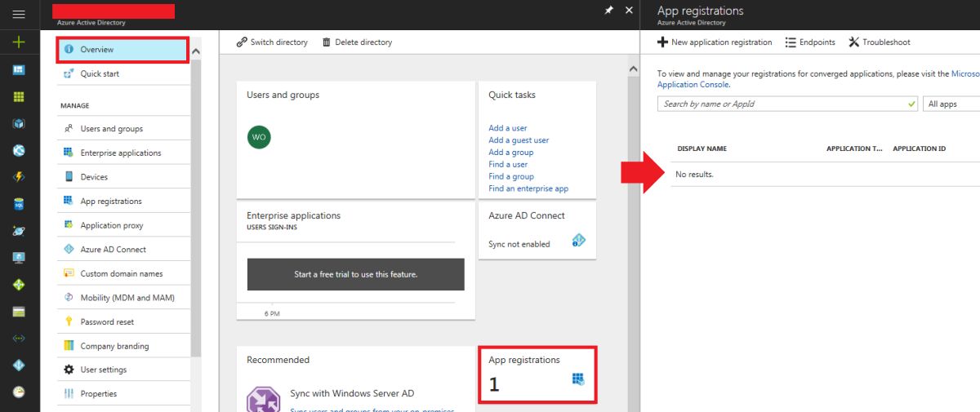Open Custom domain names menu item
980x412 pixels.
click(125, 273)
